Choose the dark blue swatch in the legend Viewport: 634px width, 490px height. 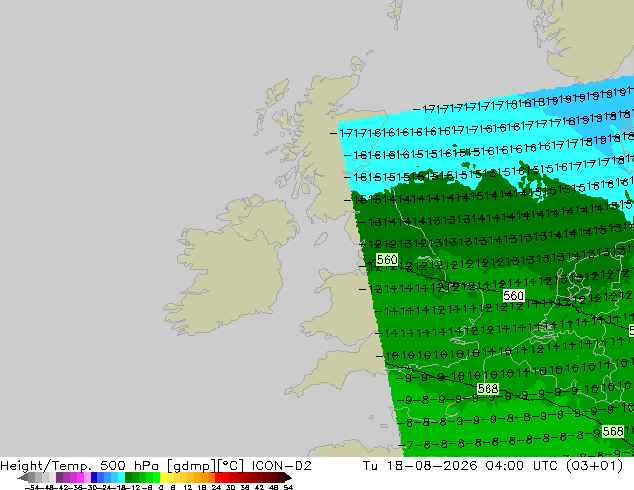[x=94, y=477]
